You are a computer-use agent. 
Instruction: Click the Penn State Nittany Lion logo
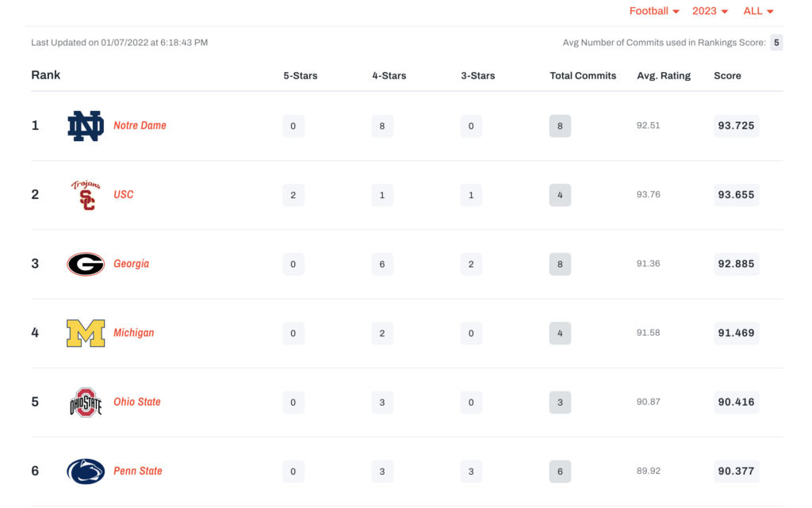[86, 472]
